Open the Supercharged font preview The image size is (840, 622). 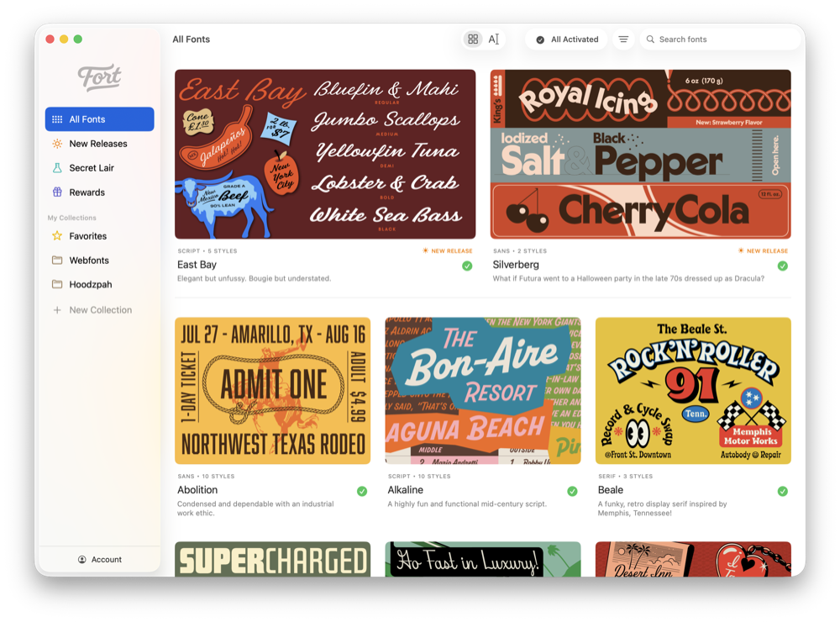click(273, 559)
